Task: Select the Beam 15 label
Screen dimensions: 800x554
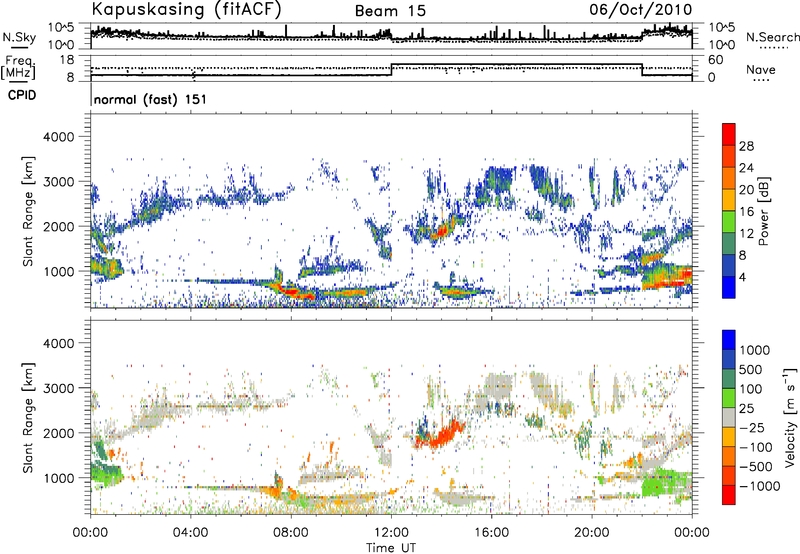Action: [390, 11]
